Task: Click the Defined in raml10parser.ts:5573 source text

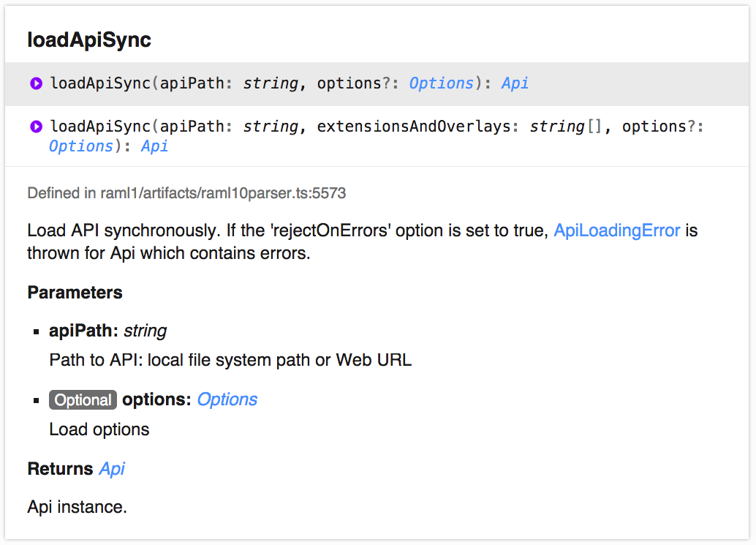Action: 186,193
